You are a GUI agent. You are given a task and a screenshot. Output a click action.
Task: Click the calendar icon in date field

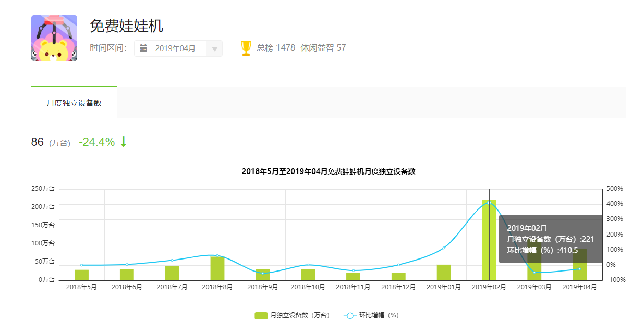143,48
